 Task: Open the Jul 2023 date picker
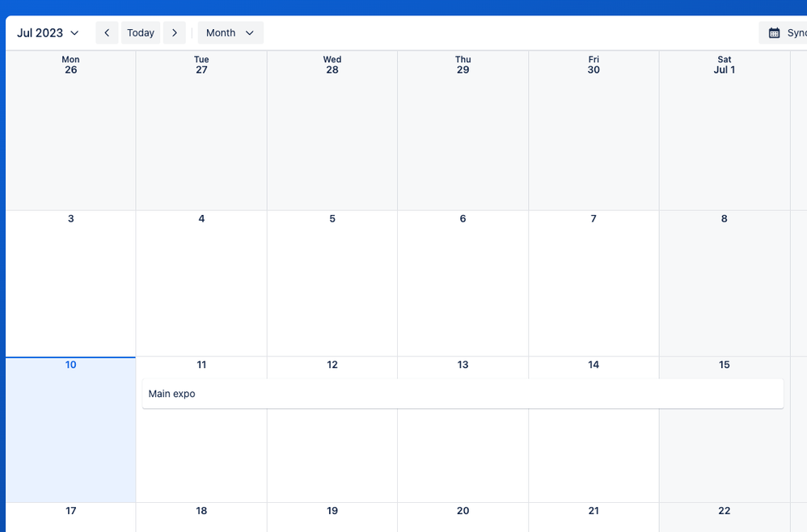42,32
